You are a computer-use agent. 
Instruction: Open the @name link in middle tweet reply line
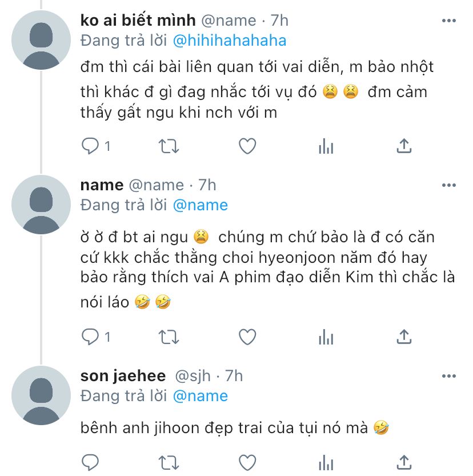201,205
